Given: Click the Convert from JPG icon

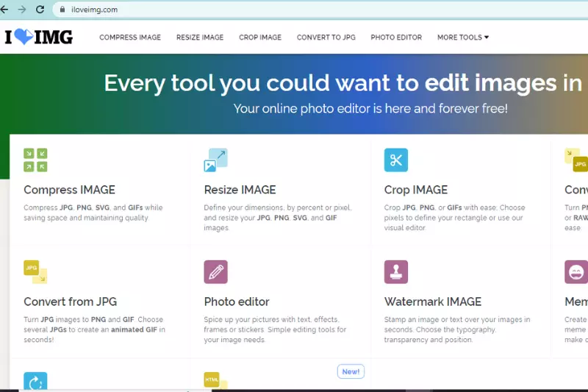Looking at the screenshot, I should coord(35,271).
